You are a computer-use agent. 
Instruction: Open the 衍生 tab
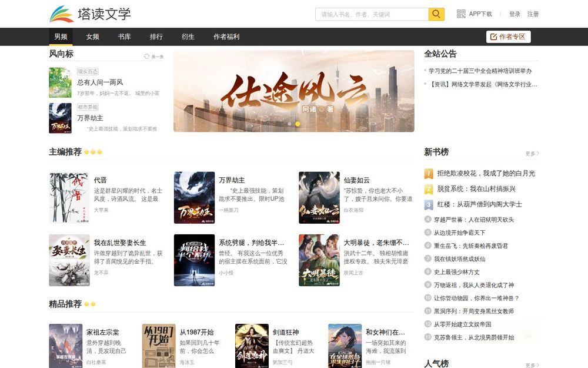point(188,37)
